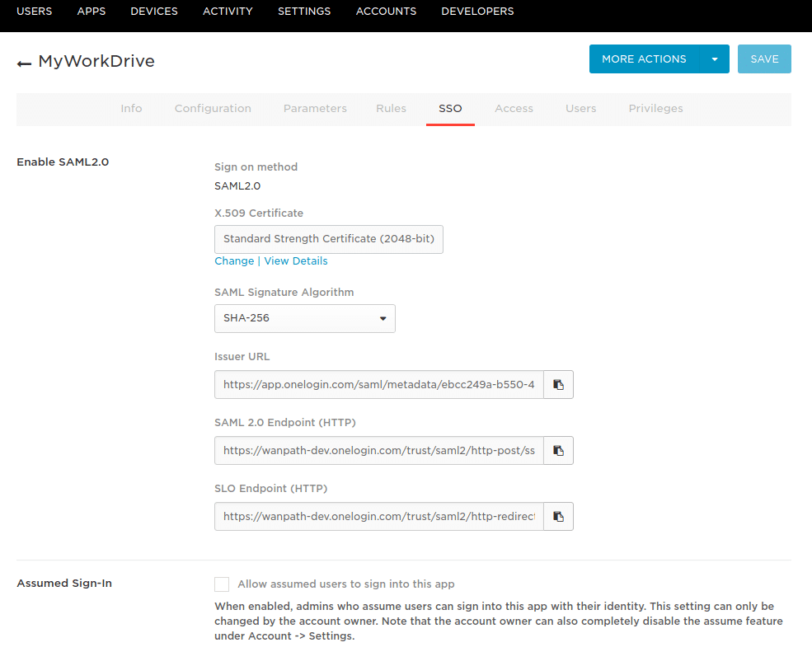Open the Users top menu
Screen dimensions: 812x666
[x=34, y=12]
